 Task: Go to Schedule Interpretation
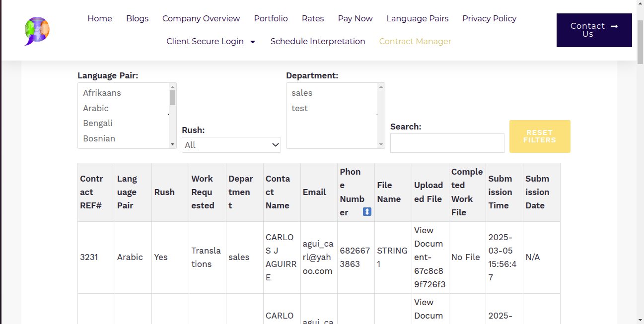pyautogui.click(x=318, y=41)
